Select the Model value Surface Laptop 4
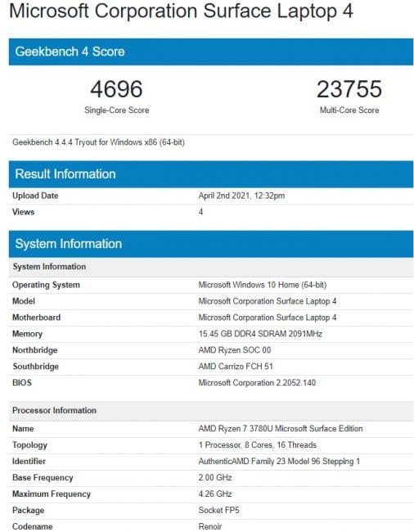Viewport: 414px width, 532px height. [268, 301]
